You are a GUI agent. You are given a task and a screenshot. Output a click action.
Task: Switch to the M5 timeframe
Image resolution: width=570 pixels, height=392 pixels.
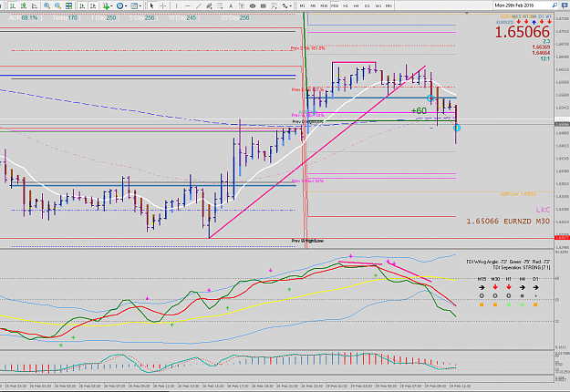[313, 5]
